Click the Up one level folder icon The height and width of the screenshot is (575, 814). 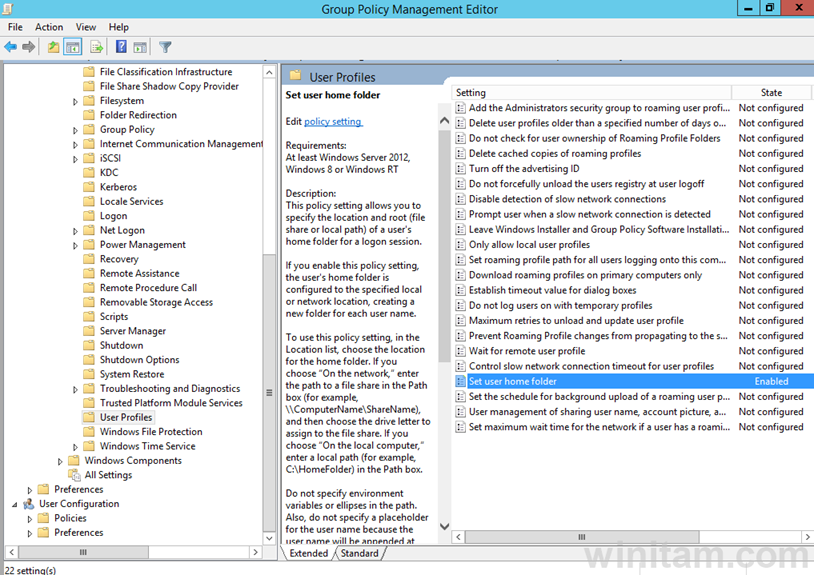[x=53, y=47]
